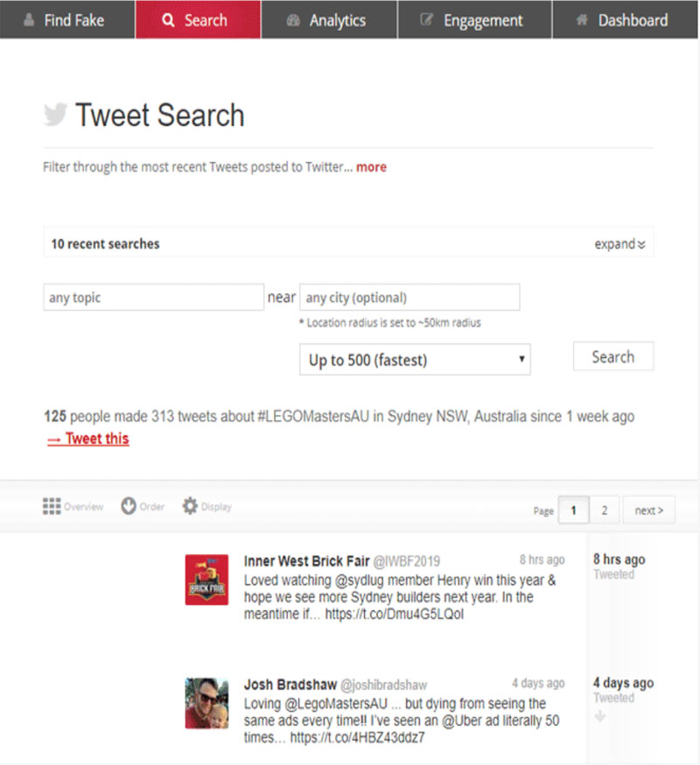Click the '8 hrs ago Tweeted' timeline entry

point(619,566)
